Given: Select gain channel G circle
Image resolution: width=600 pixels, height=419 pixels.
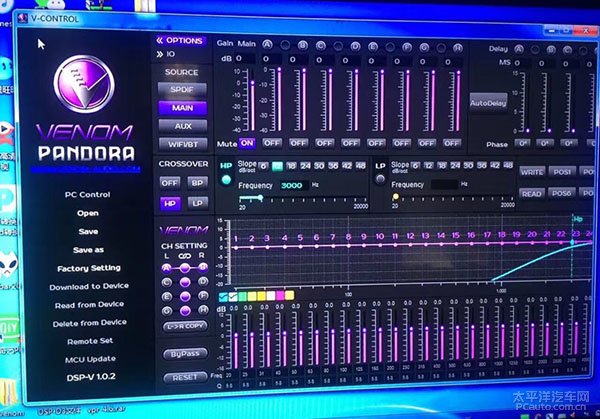Looking at the screenshot, I should [424, 47].
